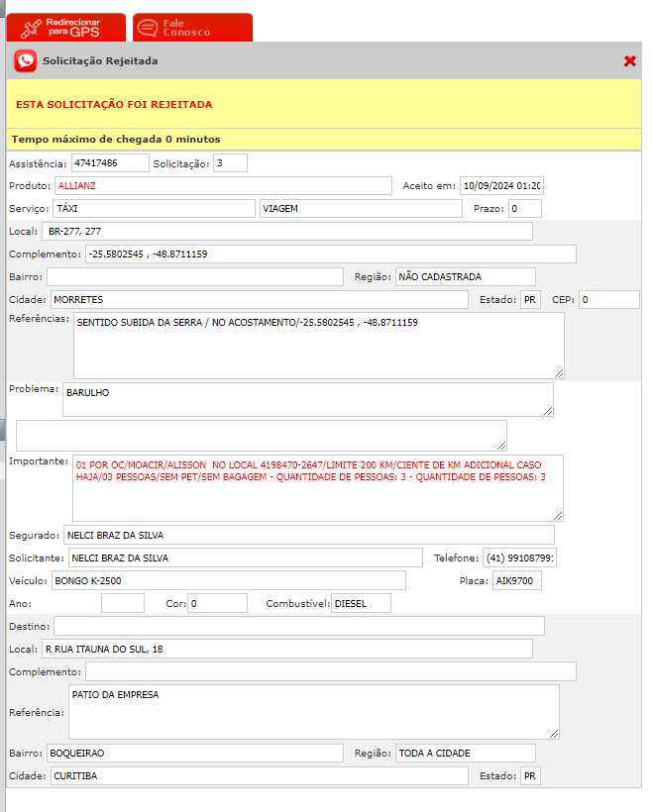The image size is (652, 812).
Task: Click the service type field showing VIAGEM
Action: point(361,209)
